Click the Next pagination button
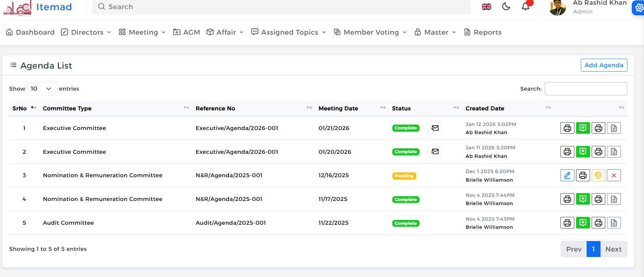Screen dimensions: 644x277 coord(613,249)
